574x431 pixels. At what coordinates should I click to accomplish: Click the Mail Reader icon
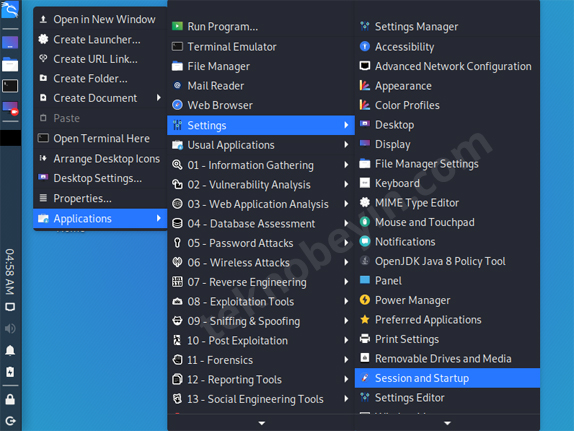point(177,85)
